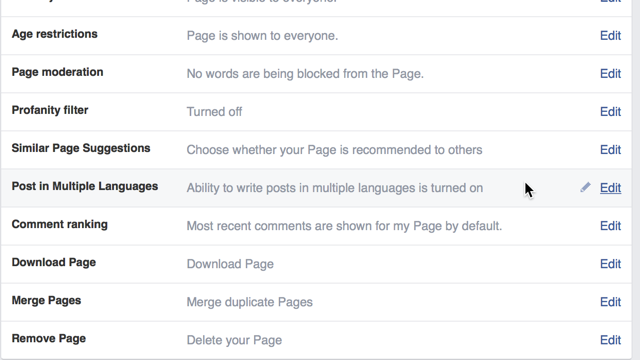Image resolution: width=640 pixels, height=360 pixels.
Task: Edit the Age restrictions setting
Action: point(610,36)
